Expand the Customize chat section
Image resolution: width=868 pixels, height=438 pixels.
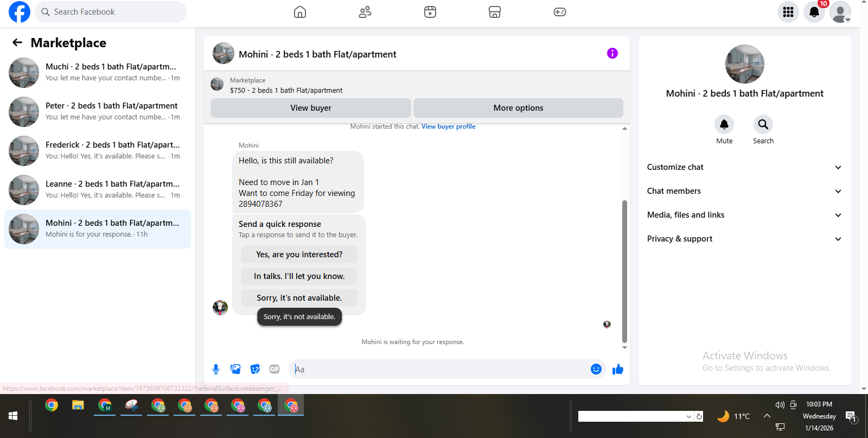point(744,167)
